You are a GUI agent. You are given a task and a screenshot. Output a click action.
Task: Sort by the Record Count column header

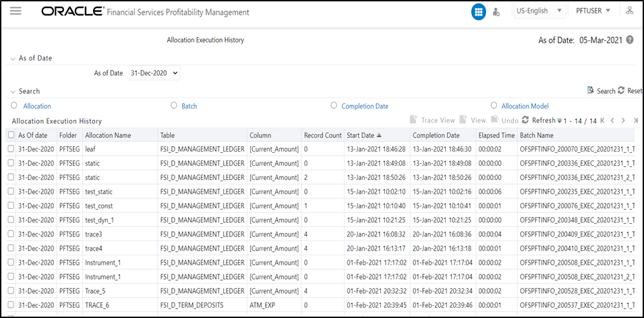click(323, 135)
